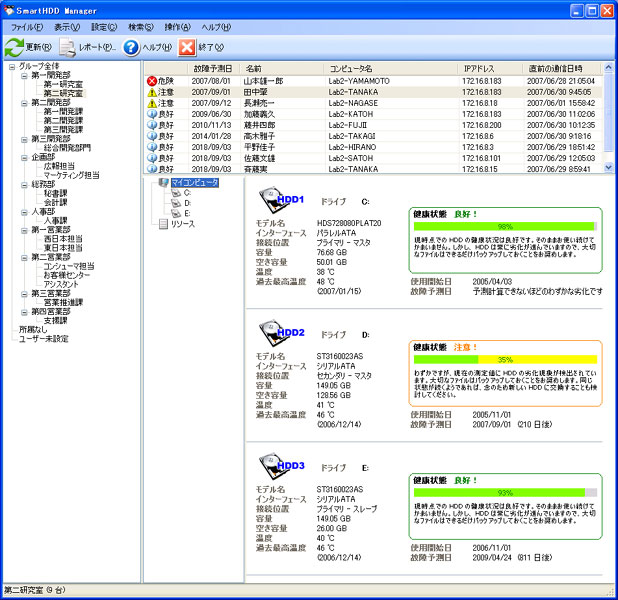This screenshot has width=618, height=600.
Task: Click the D: drive icon in tree
Action: [x=176, y=203]
